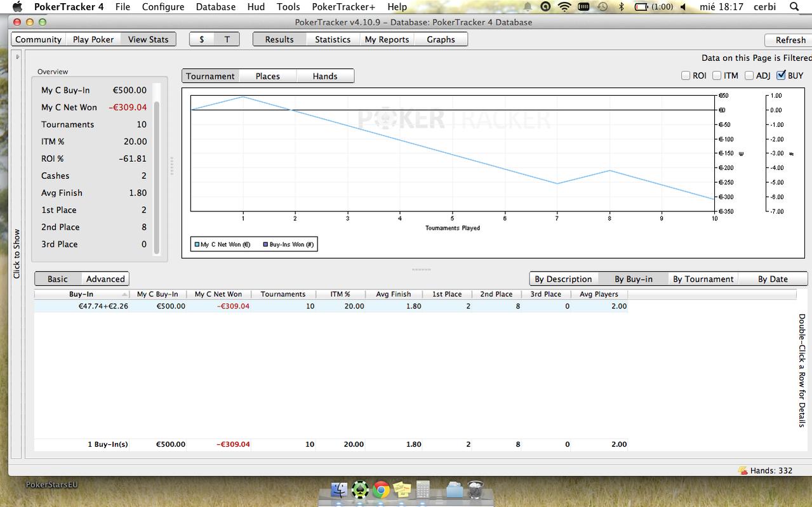
Task: Open the volume control icon
Action: pyautogui.click(x=684, y=6)
